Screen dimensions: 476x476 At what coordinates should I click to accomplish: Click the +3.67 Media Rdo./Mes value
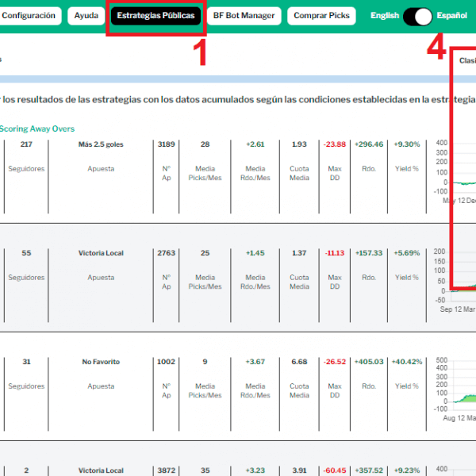tap(255, 362)
